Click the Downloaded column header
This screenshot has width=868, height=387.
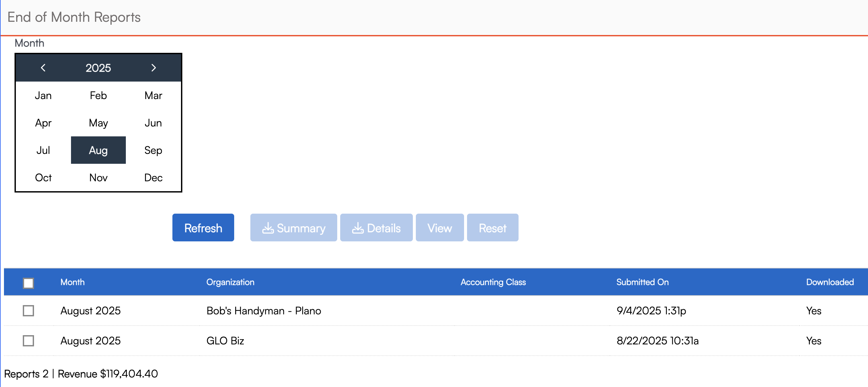[830, 282]
